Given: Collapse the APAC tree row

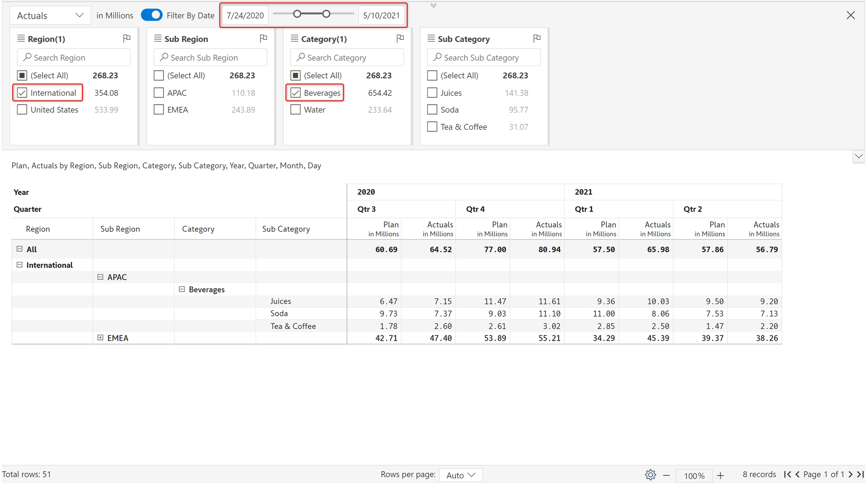Looking at the screenshot, I should (100, 277).
